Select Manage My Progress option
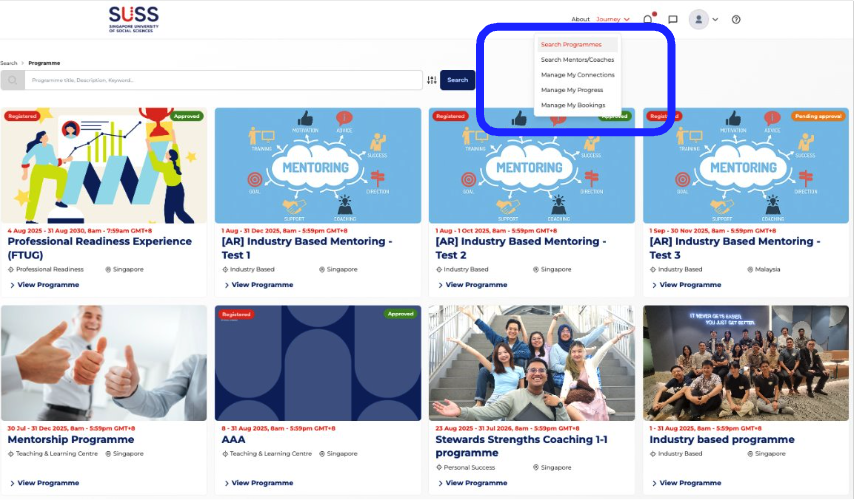 coord(571,90)
